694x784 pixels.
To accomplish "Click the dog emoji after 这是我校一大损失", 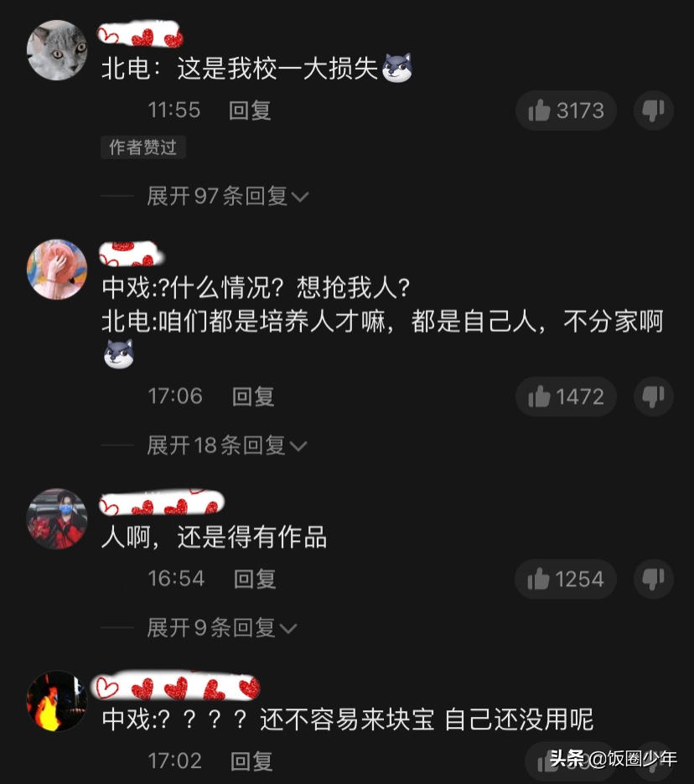I will point(397,68).
